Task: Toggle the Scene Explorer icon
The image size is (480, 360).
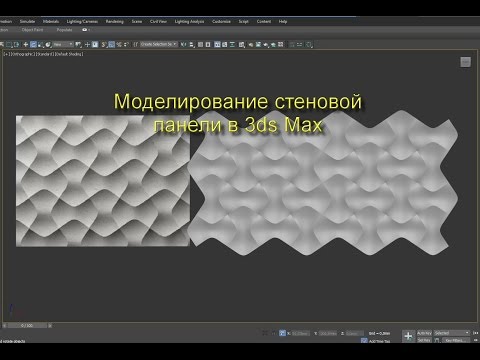Action: tap(200, 44)
